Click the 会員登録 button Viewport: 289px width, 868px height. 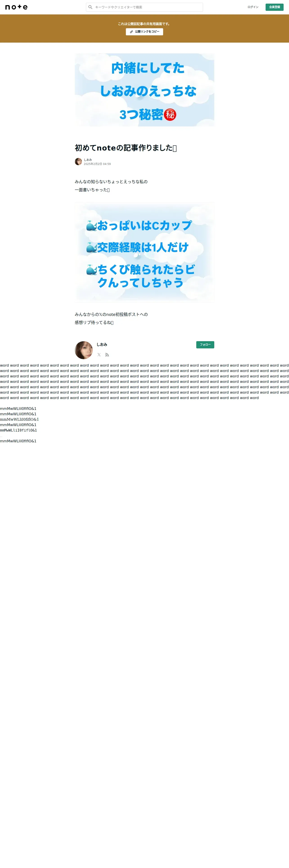[x=274, y=7]
